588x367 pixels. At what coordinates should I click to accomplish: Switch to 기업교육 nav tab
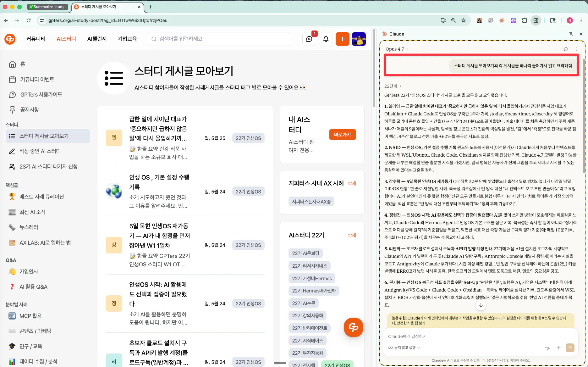coord(127,39)
